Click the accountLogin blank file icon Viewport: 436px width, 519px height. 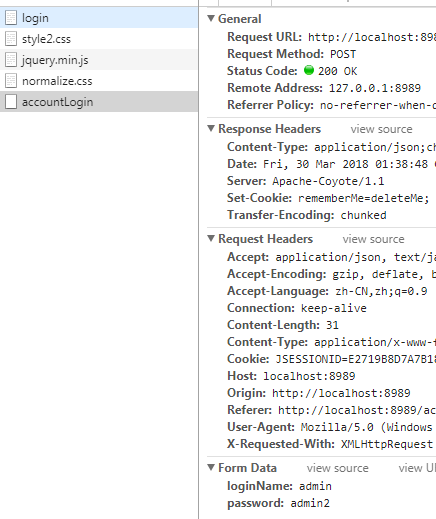click(x=11, y=102)
